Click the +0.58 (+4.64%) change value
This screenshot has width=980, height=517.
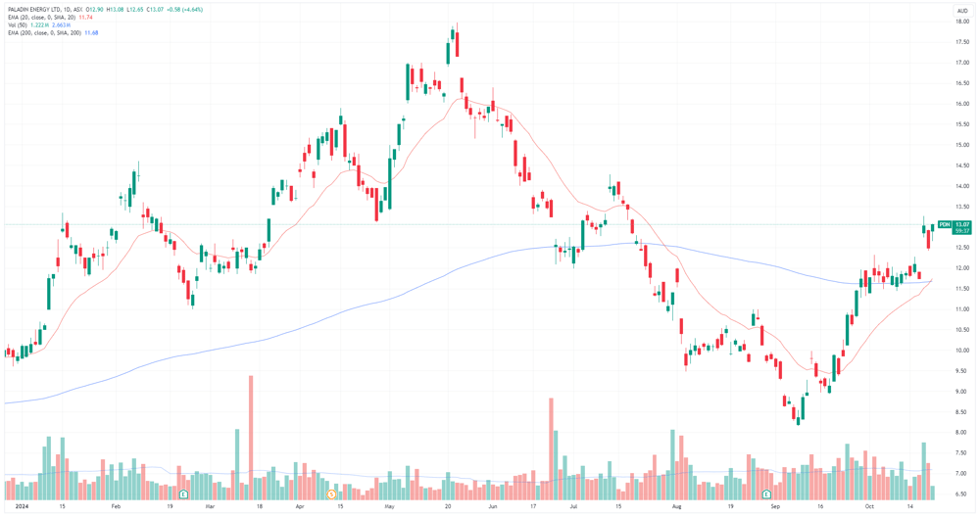click(x=185, y=10)
